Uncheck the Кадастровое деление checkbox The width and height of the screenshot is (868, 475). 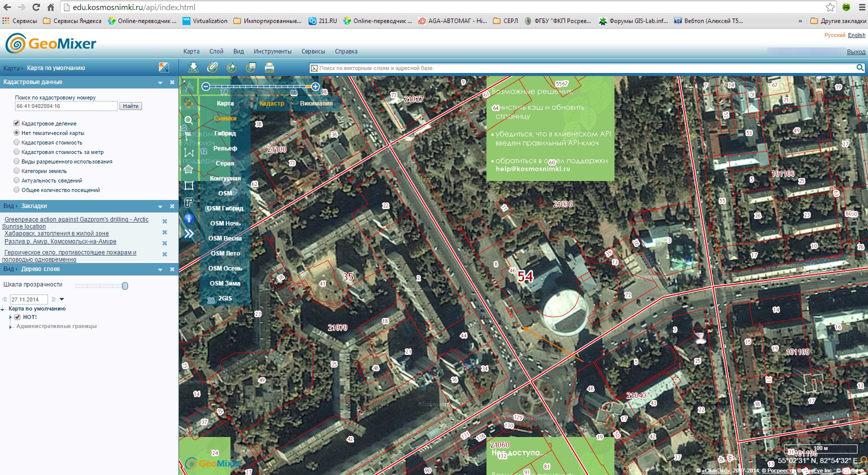pos(16,123)
